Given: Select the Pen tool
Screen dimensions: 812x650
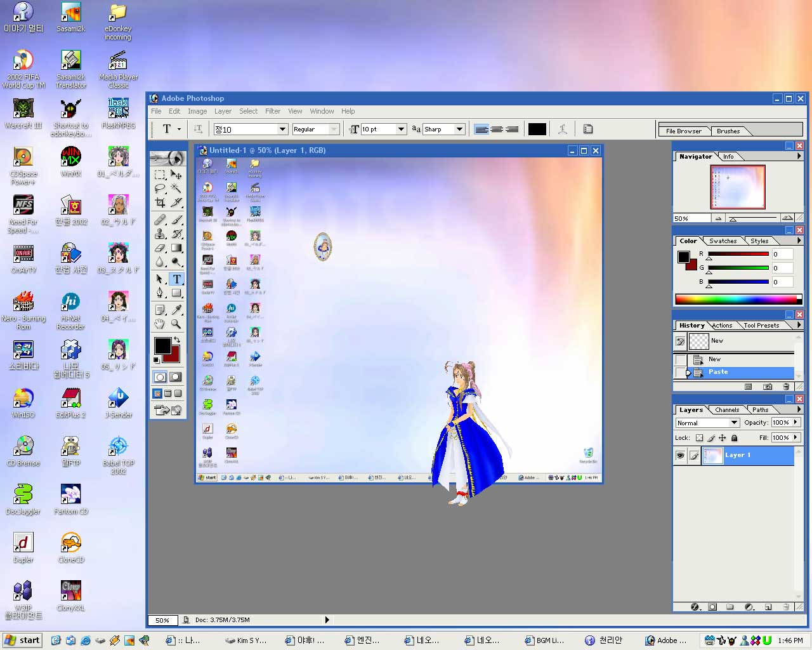Looking at the screenshot, I should [x=160, y=293].
